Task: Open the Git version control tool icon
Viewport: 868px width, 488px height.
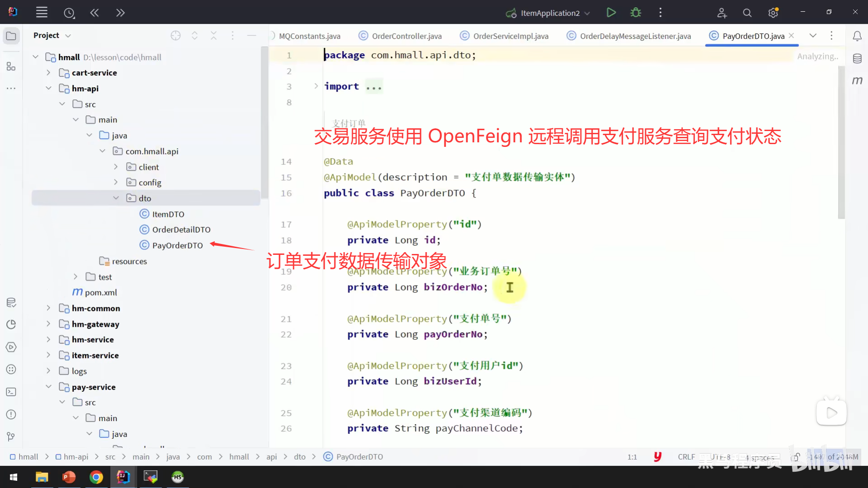Action: pos(11,436)
